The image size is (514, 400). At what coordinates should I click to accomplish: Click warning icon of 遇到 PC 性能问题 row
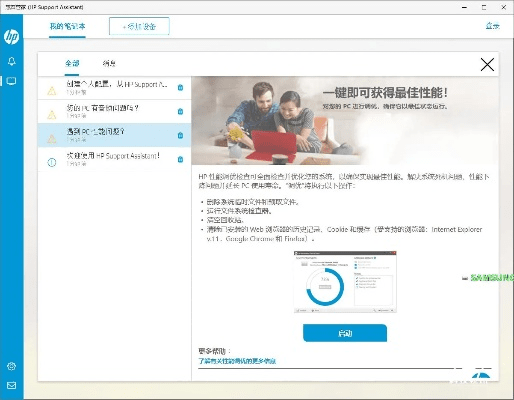(x=52, y=139)
